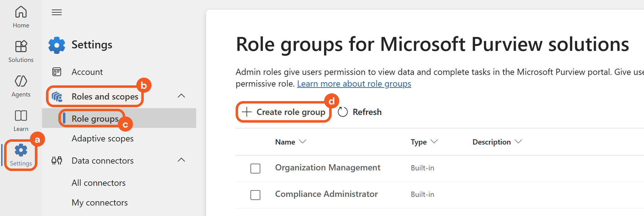Click the Refresh circular arrow icon
This screenshot has width=644, height=216.
coord(343,112)
